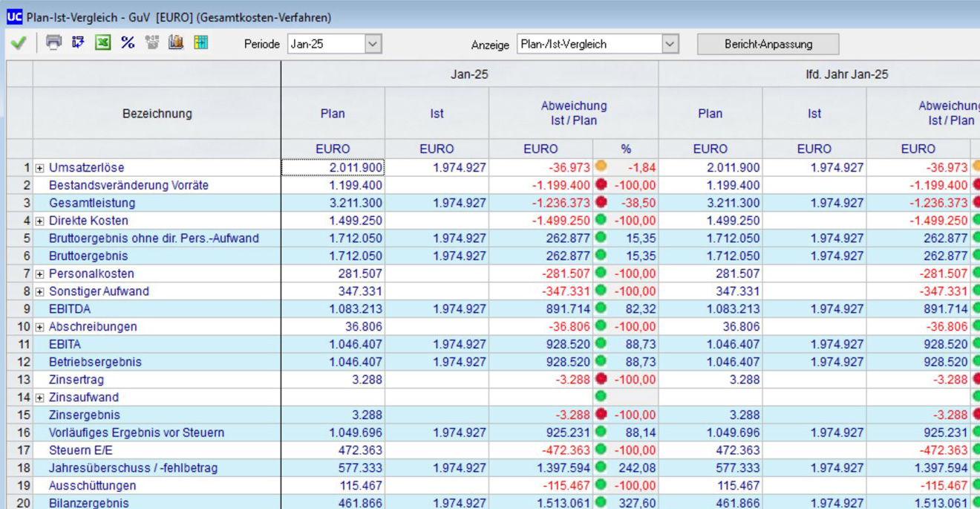Expand the Personalkosten row

coord(40,274)
